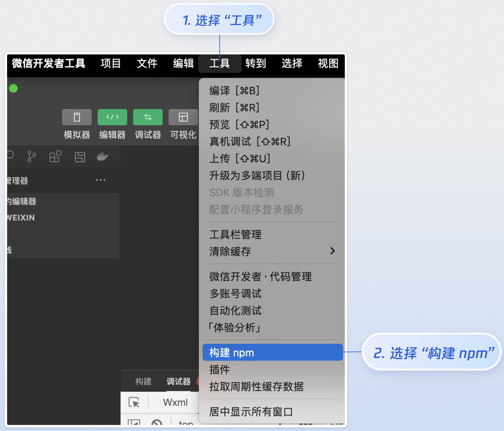The image size is (504, 431).
Task: Open the 视图 menu in menu bar
Action: [x=328, y=63]
